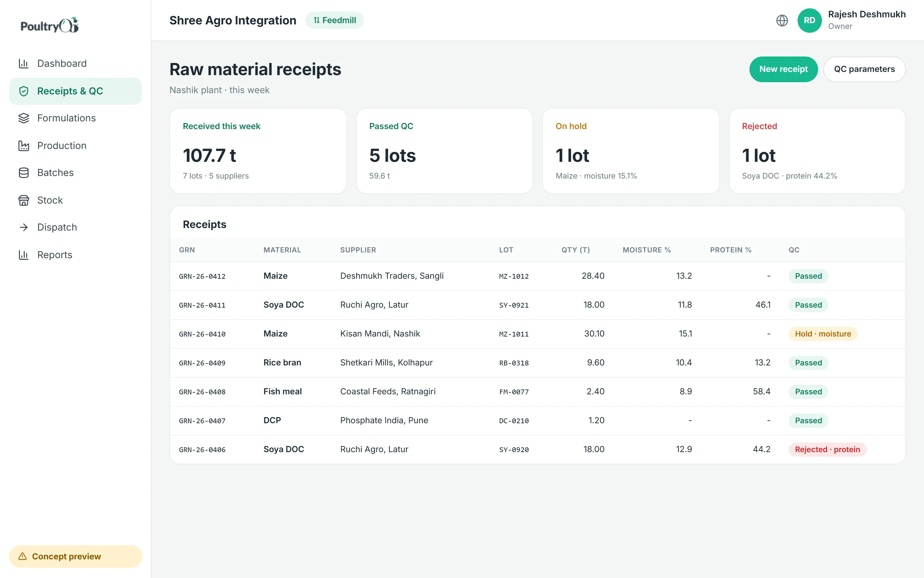
Task: Click Phosphate India, Pune supplier
Action: (x=384, y=421)
